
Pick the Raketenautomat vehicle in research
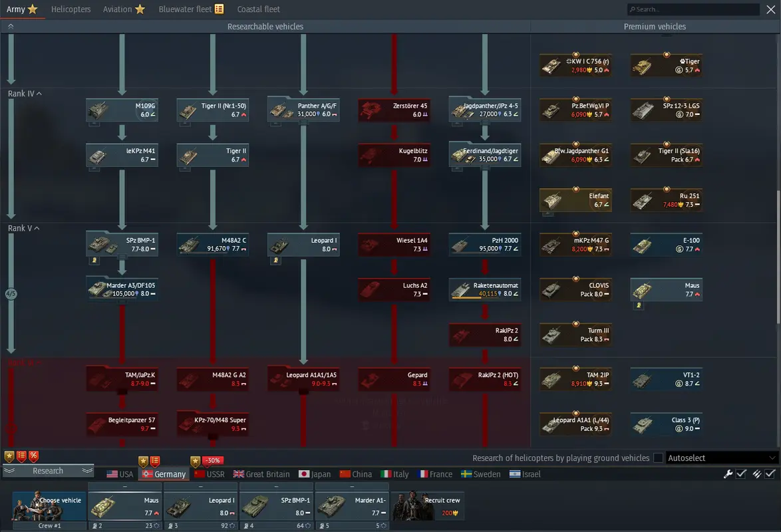tap(484, 289)
